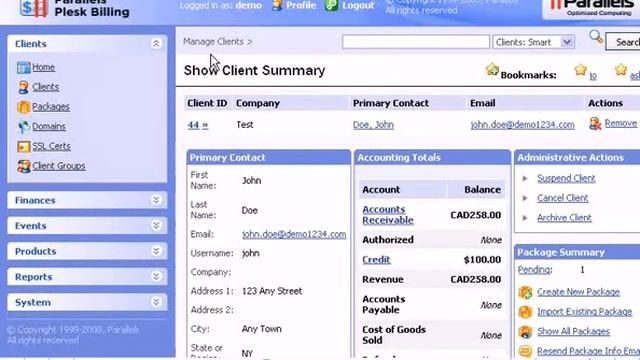Click the Show All Packages icon
The height and width of the screenshot is (360, 640).
tap(525, 331)
